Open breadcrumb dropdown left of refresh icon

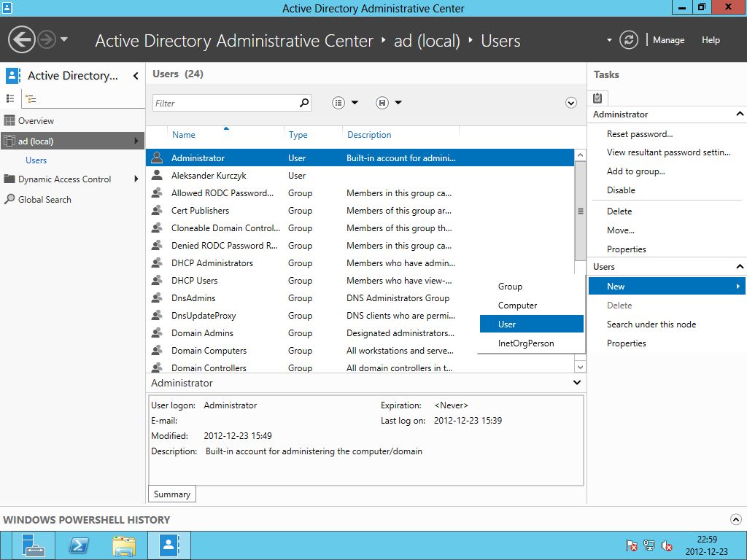pyautogui.click(x=609, y=40)
